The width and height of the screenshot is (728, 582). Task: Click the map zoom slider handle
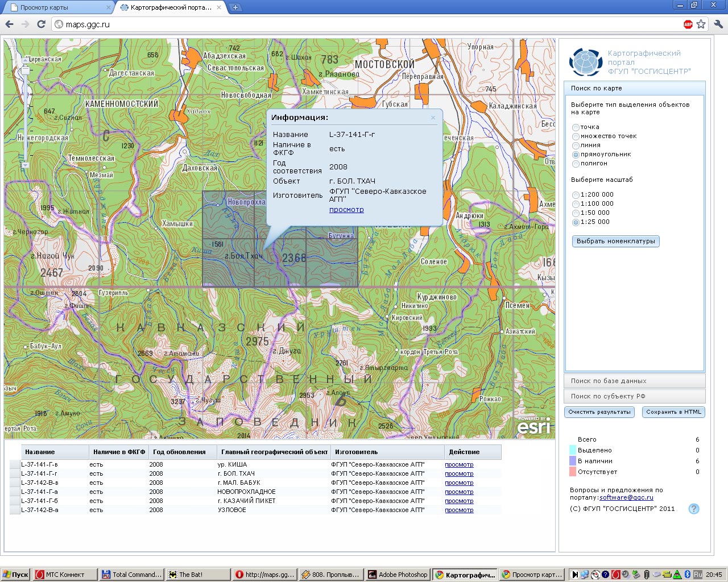point(25,70)
